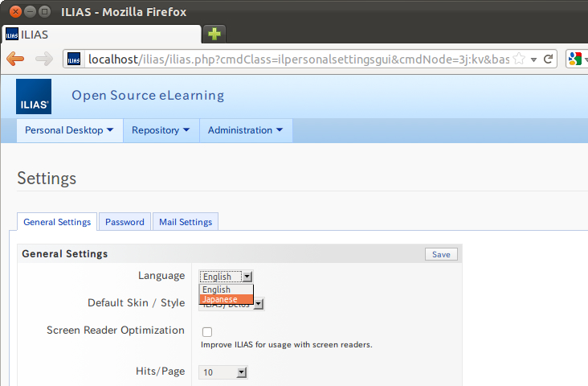588x386 pixels.
Task: Expand the Hits/Page dropdown
Action: click(224, 372)
